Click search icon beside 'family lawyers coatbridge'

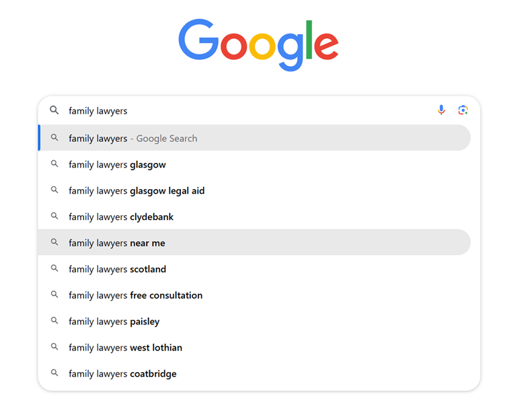click(x=54, y=373)
